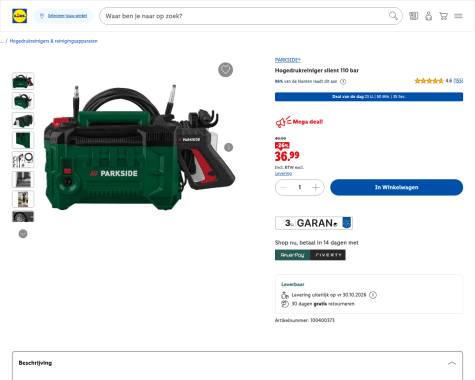
Task: Click the magnifying glass search icon
Action: (x=393, y=16)
